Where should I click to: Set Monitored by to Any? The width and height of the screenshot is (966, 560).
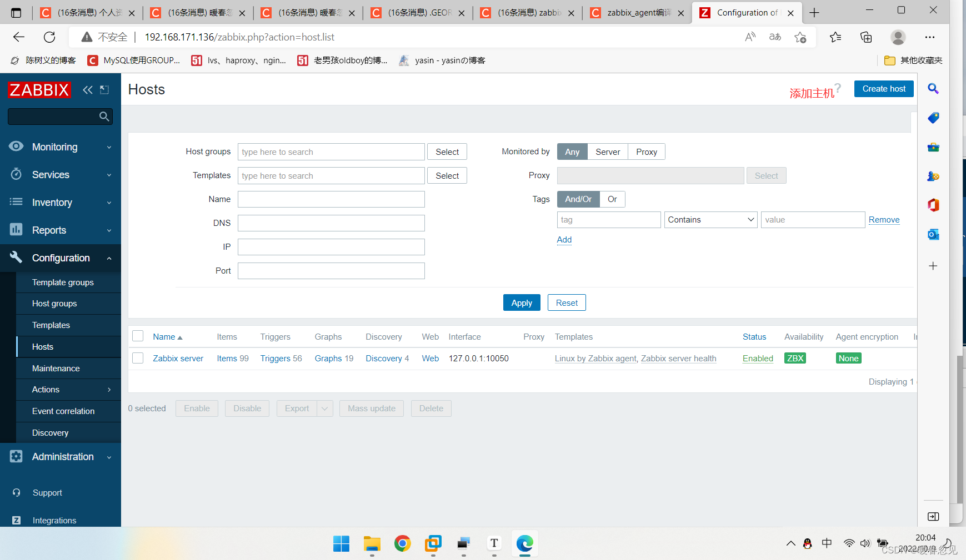pos(572,152)
